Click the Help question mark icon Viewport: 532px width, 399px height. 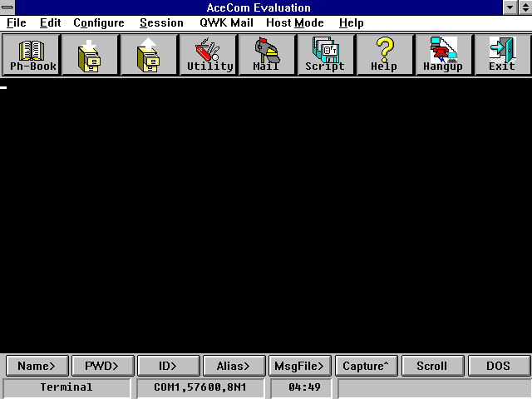click(x=385, y=55)
